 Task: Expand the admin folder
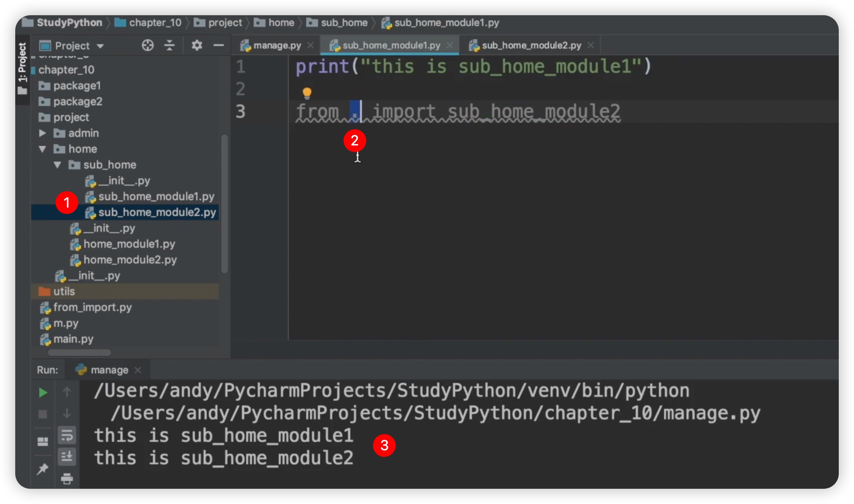[42, 133]
